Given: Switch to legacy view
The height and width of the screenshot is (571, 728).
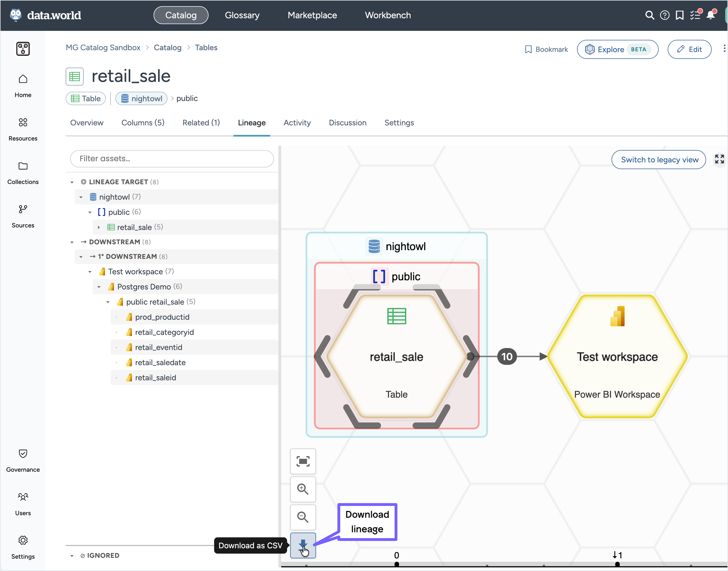Looking at the screenshot, I should pos(659,160).
